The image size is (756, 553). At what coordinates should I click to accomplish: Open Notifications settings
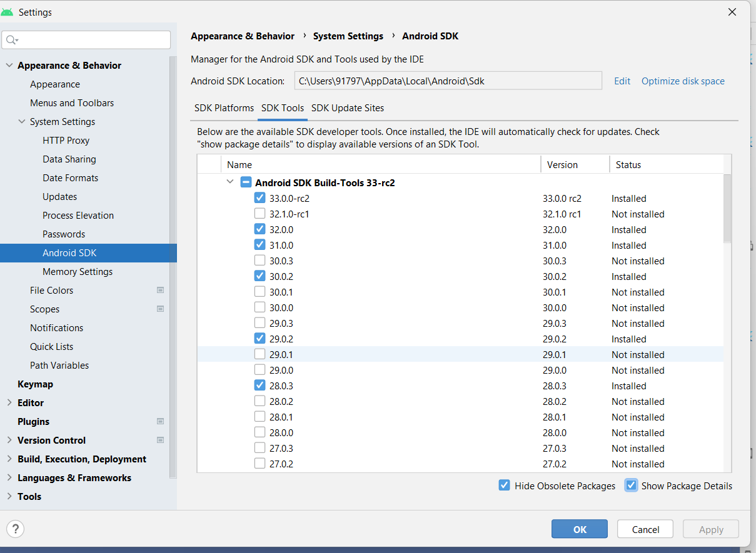[56, 327]
